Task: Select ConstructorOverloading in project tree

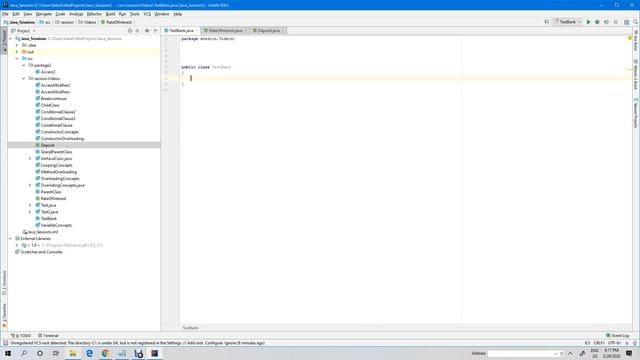Action: click(62, 139)
